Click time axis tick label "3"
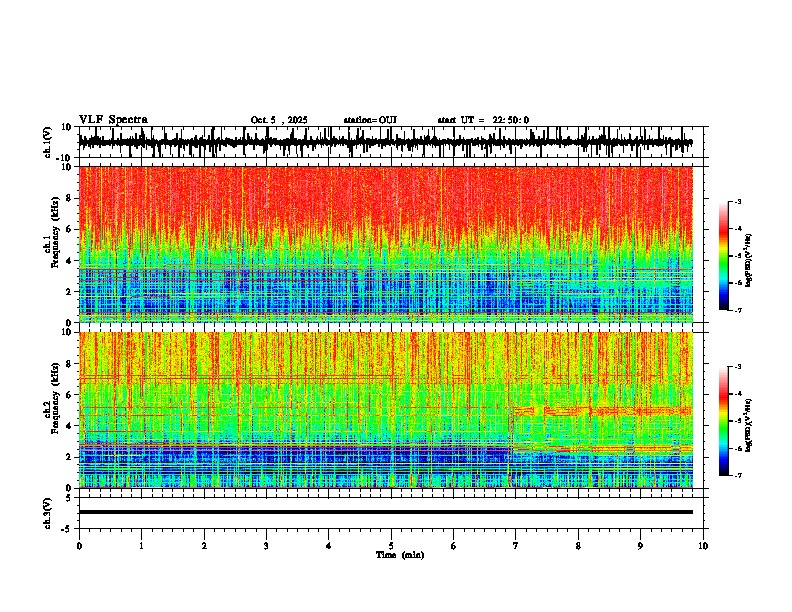 point(266,546)
